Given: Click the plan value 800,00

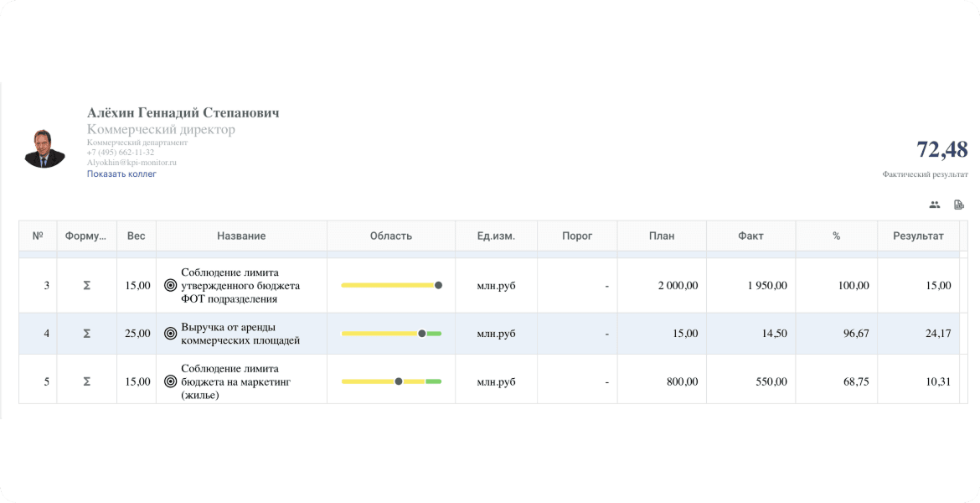Looking at the screenshot, I should click(683, 381).
